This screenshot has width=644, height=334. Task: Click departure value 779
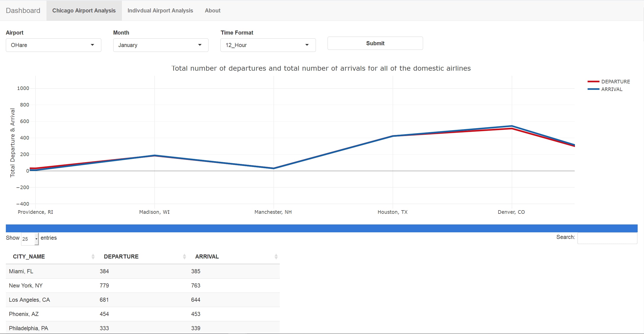pos(104,285)
